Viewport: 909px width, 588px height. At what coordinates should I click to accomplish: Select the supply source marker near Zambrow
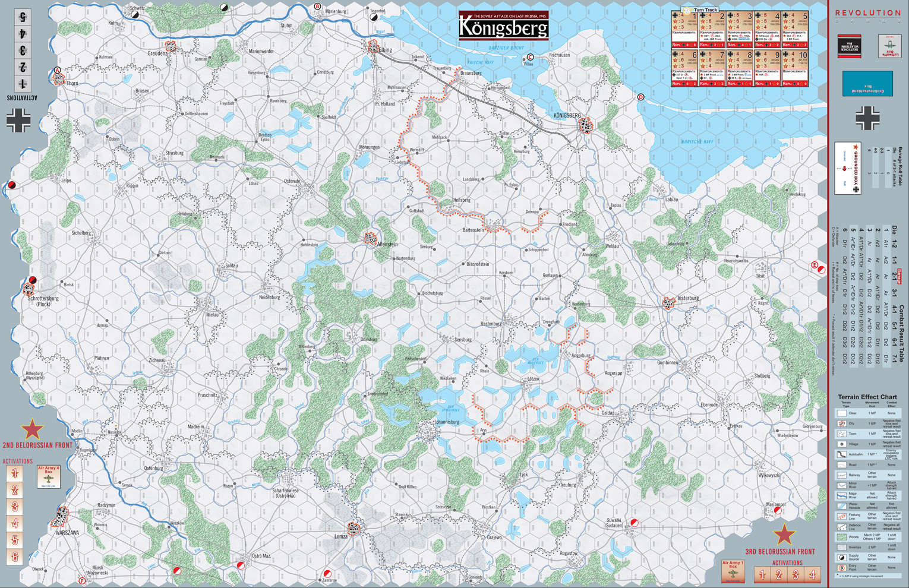[327, 573]
